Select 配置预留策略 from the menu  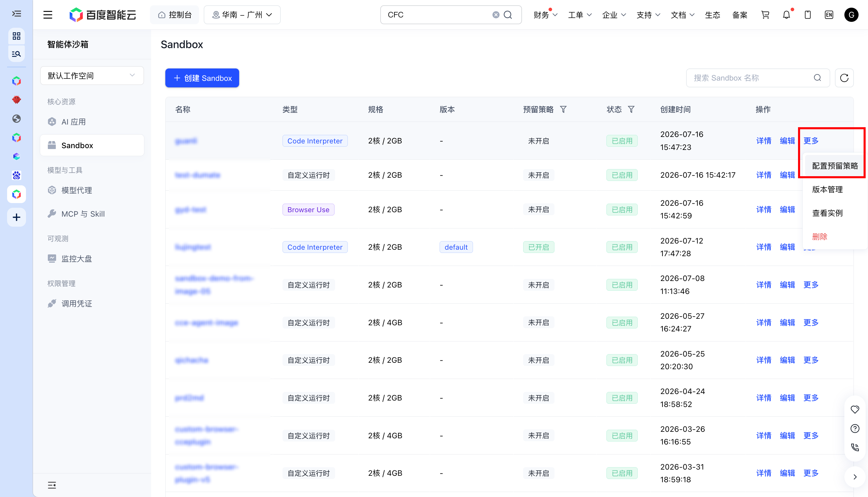point(835,166)
